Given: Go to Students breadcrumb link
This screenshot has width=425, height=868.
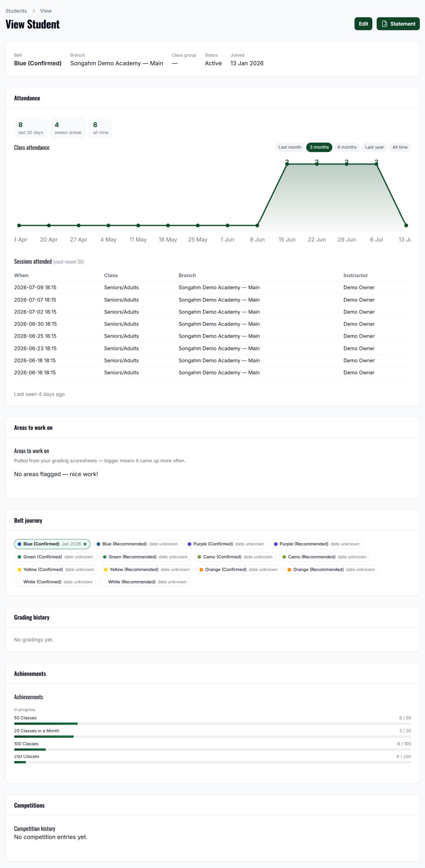Looking at the screenshot, I should (x=16, y=11).
